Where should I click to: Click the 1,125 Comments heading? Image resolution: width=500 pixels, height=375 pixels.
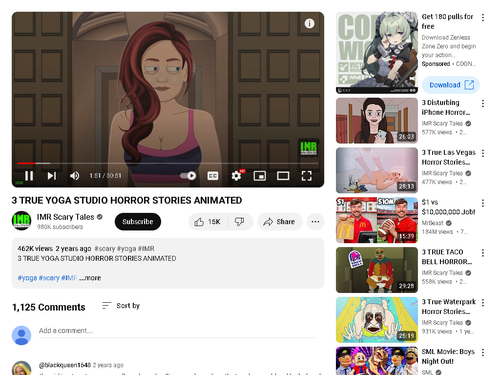[x=49, y=307]
